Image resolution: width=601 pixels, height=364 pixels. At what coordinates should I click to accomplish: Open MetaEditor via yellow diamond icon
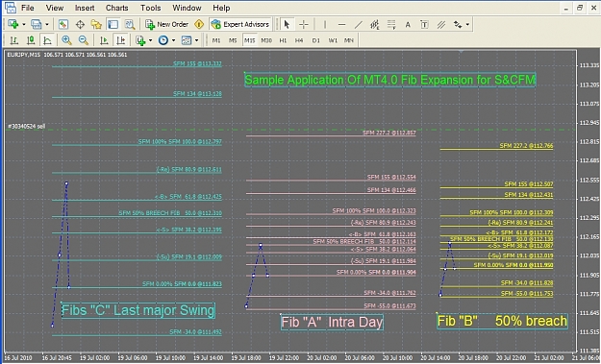coord(199,25)
